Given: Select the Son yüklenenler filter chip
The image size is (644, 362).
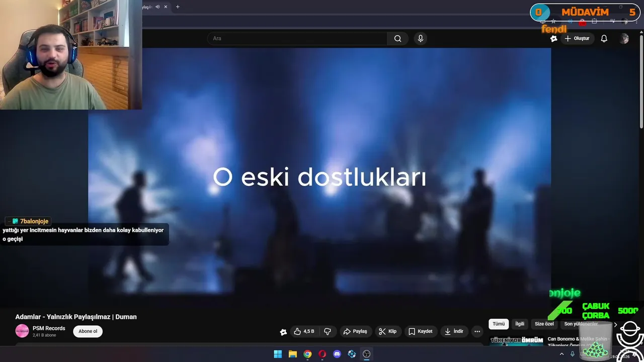Looking at the screenshot, I should tap(581, 324).
